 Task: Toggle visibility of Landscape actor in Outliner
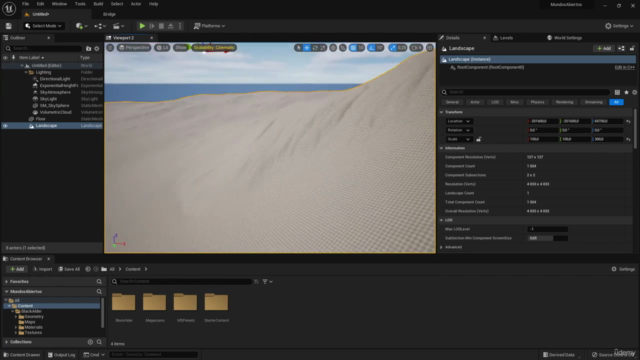point(5,126)
